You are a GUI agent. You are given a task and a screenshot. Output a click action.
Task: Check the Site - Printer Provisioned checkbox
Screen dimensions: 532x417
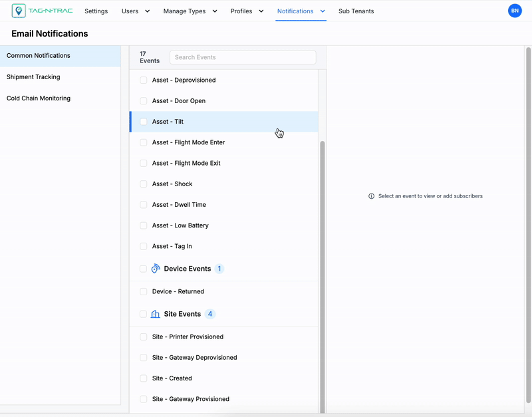pos(144,337)
